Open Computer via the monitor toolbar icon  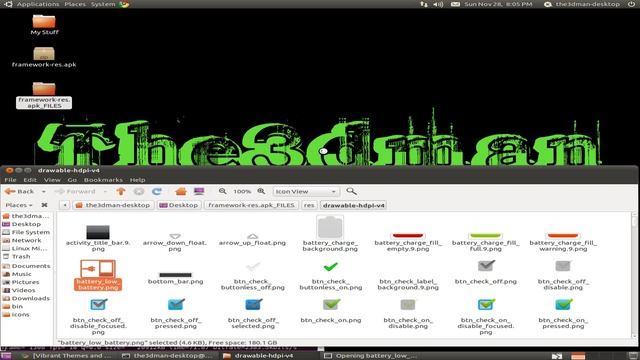[199, 191]
